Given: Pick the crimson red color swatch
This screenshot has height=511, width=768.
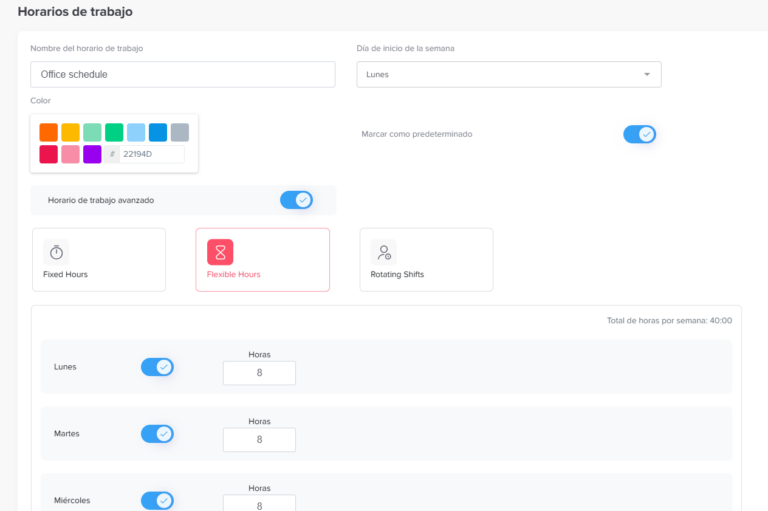Looking at the screenshot, I should pos(48,154).
